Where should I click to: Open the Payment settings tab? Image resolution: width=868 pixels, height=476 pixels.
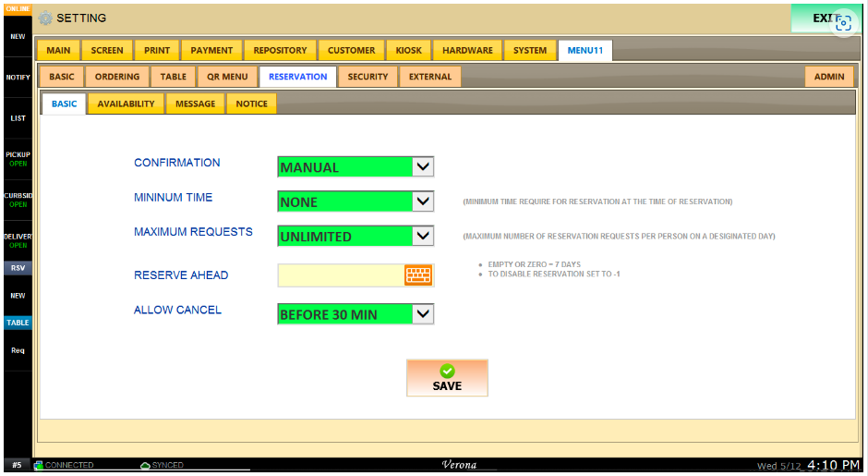[211, 50]
